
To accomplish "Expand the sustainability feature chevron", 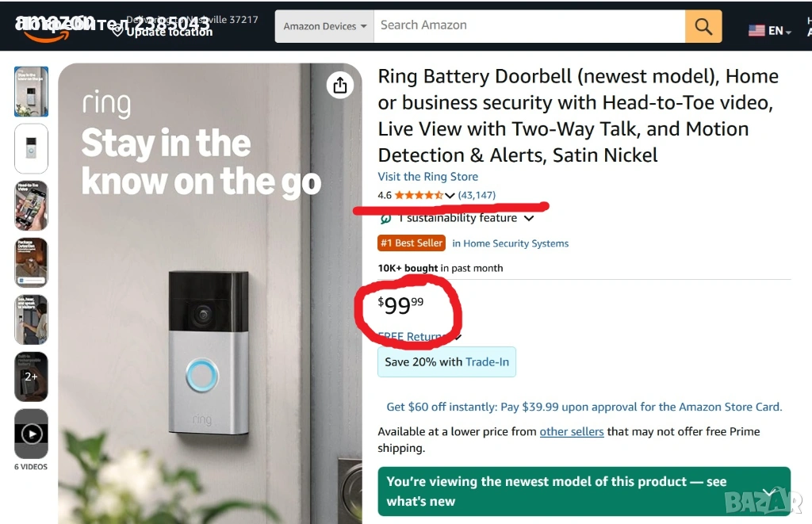I will click(x=529, y=218).
